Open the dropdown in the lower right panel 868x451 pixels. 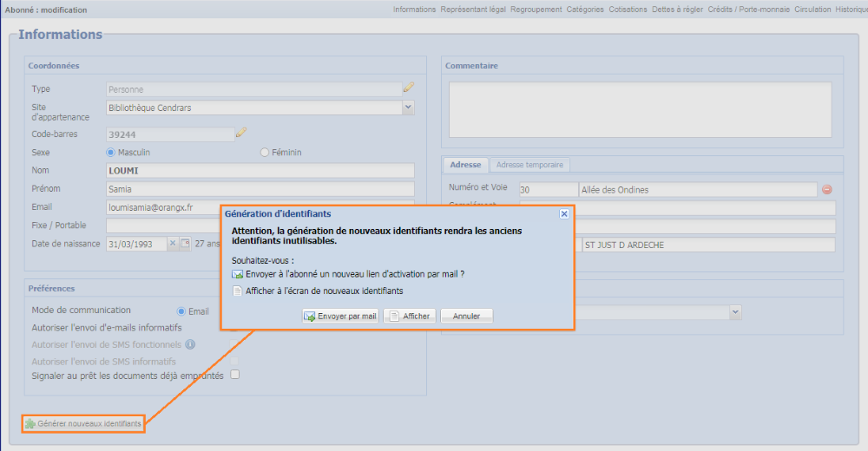(735, 311)
